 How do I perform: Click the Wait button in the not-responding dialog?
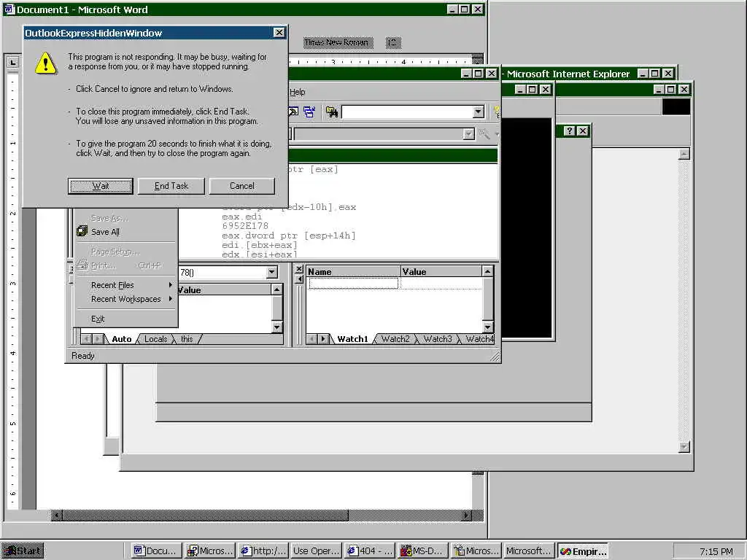(x=100, y=186)
